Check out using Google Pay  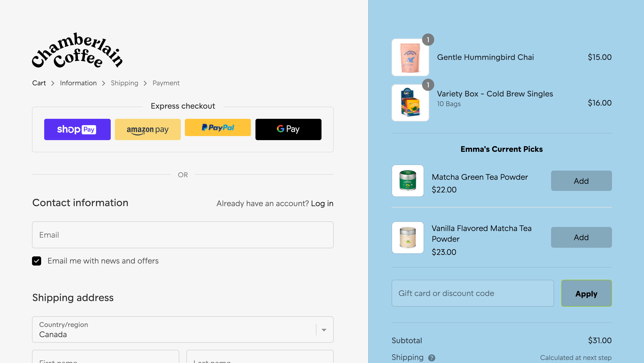tap(288, 129)
